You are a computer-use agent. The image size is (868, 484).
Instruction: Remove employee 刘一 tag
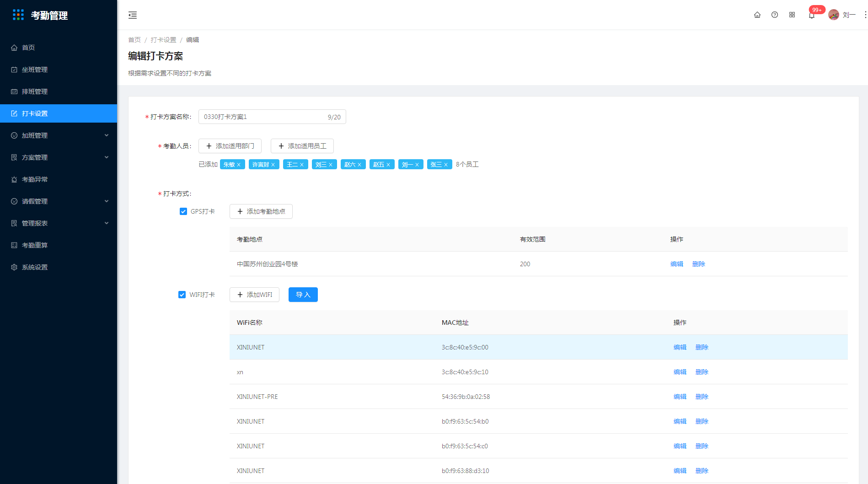417,165
